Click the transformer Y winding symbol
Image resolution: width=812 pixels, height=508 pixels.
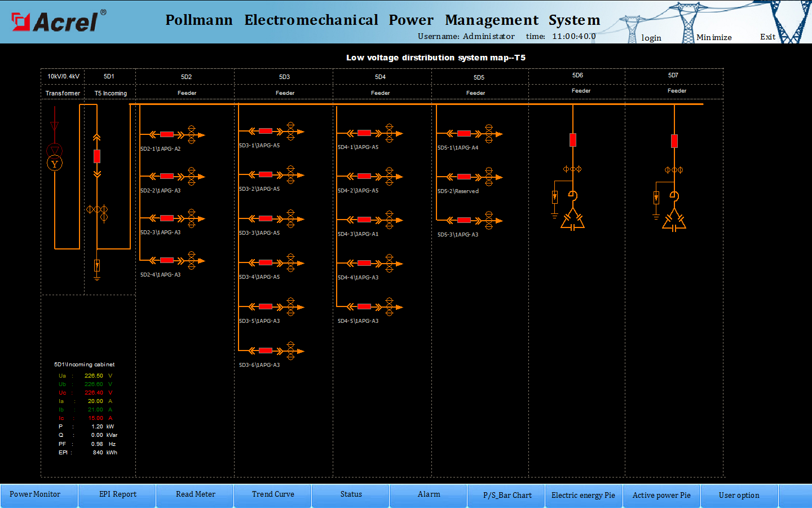click(54, 164)
